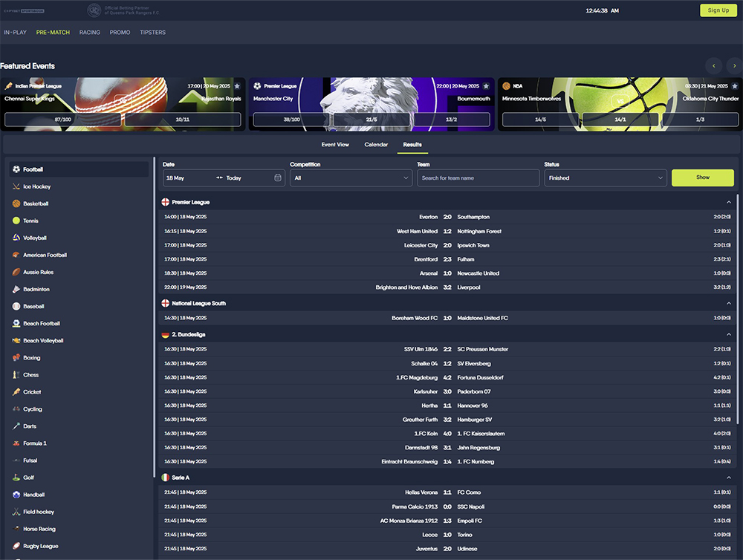The width and height of the screenshot is (743, 560).
Task: Select American Football helmet icon
Action: [16, 255]
